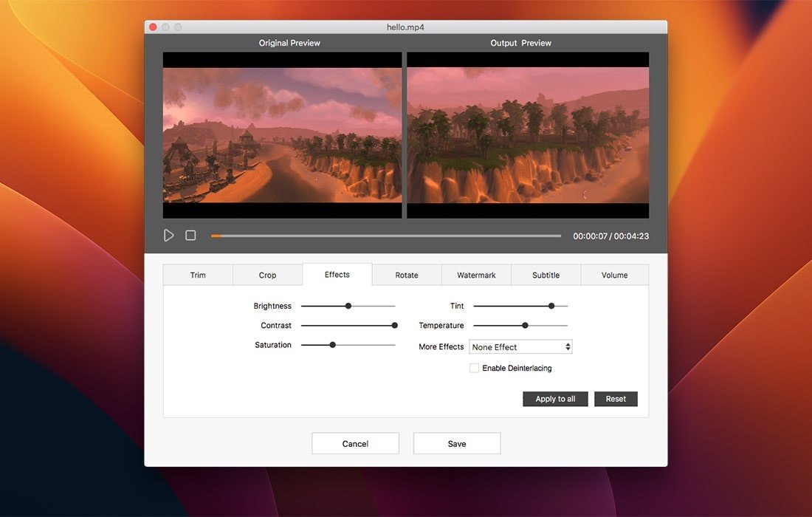Click the Contrast slider knob
This screenshot has height=517, width=812.
tap(394, 325)
